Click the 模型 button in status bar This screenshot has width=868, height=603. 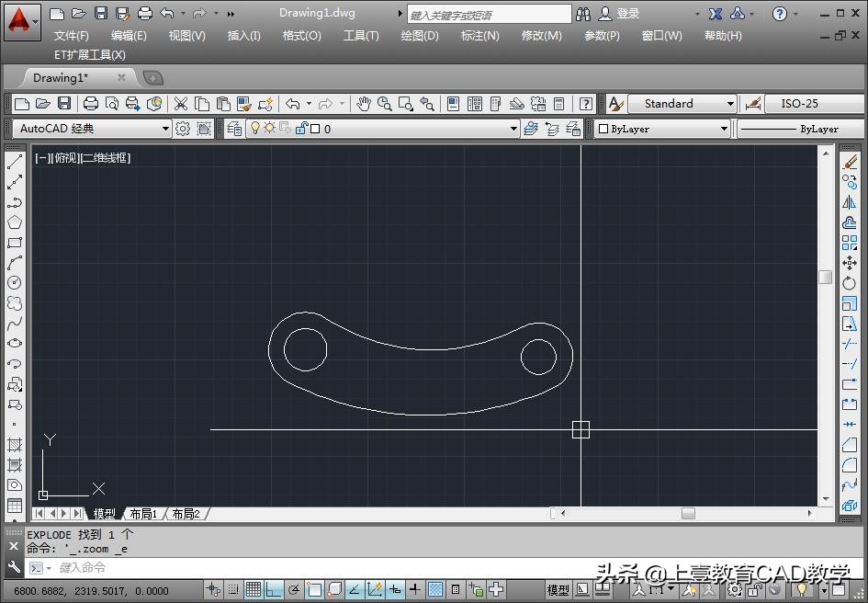coord(558,589)
